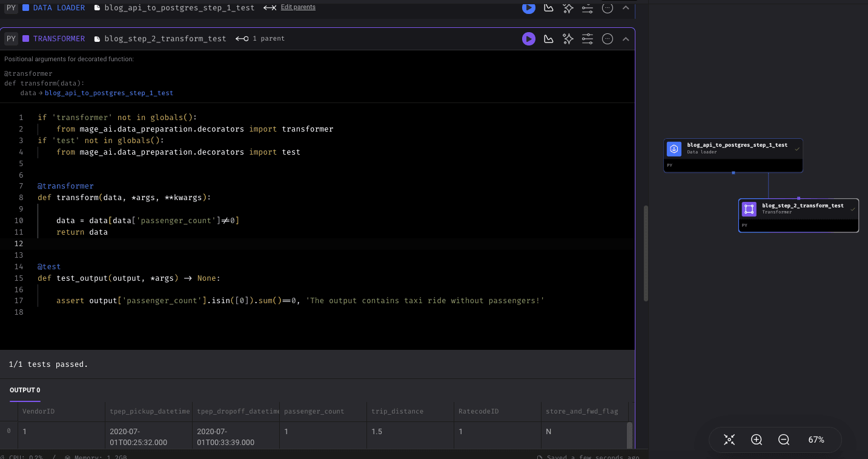Click the AI sparkle icon on the transformer block
The image size is (868, 459).
(568, 39)
